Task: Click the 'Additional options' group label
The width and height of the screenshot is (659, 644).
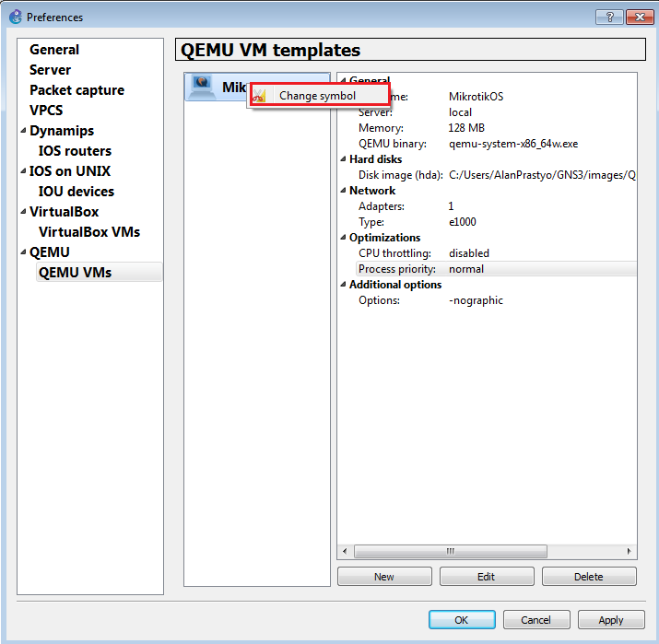Action: click(395, 285)
